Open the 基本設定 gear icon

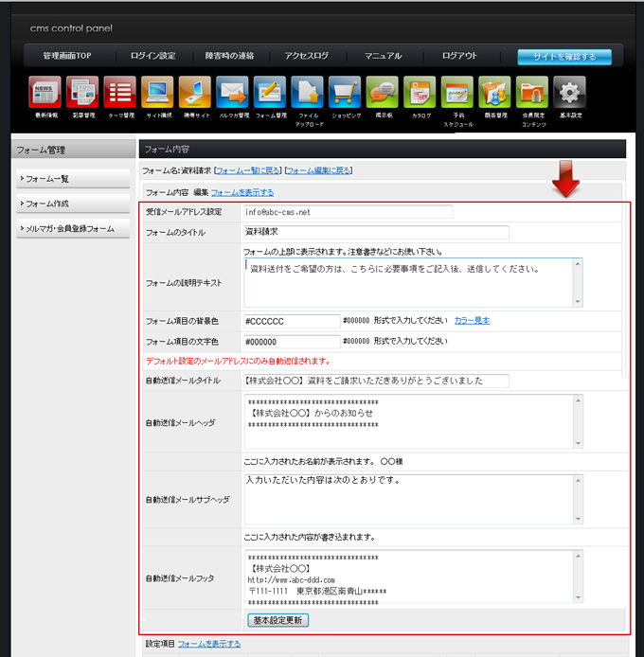tap(570, 93)
